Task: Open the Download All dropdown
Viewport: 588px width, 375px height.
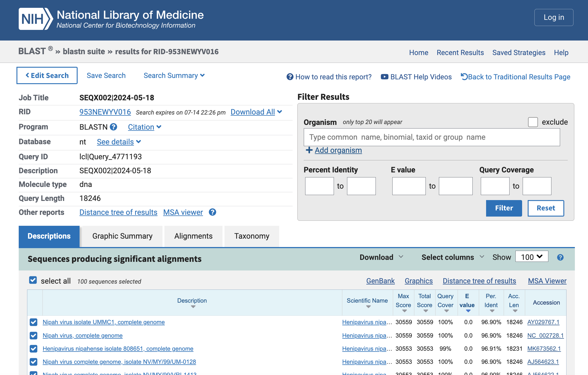Action: pyautogui.click(x=256, y=112)
